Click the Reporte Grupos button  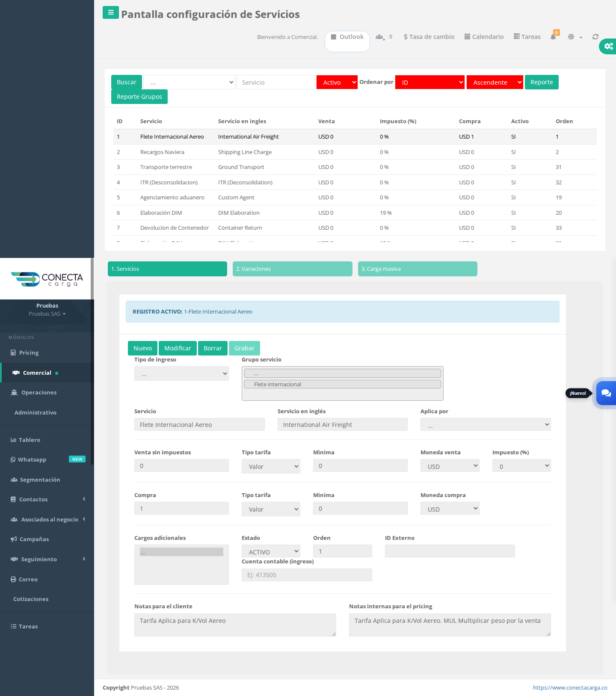pyautogui.click(x=139, y=97)
